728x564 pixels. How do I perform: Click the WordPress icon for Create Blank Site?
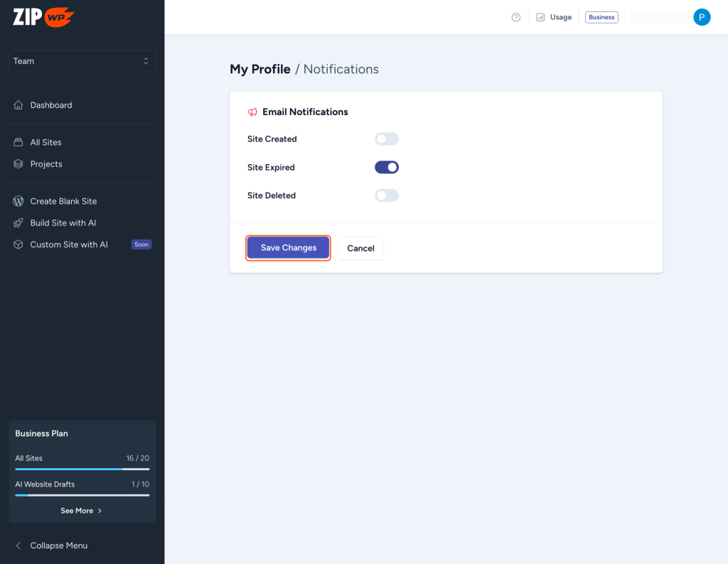pos(18,201)
